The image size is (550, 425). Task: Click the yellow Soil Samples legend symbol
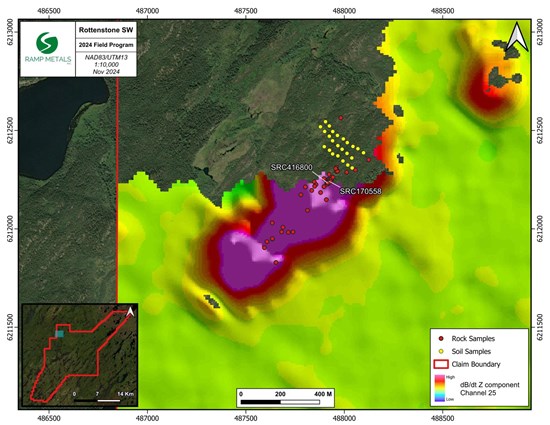click(441, 351)
